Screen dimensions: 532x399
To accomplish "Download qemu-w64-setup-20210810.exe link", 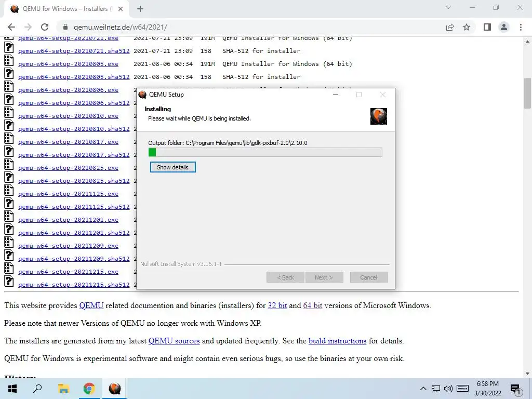I will 68,116.
